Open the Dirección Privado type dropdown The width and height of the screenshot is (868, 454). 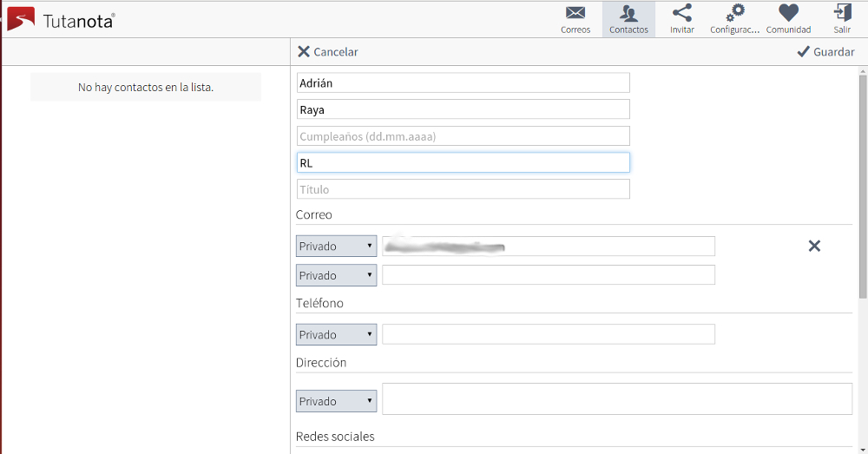click(x=336, y=402)
